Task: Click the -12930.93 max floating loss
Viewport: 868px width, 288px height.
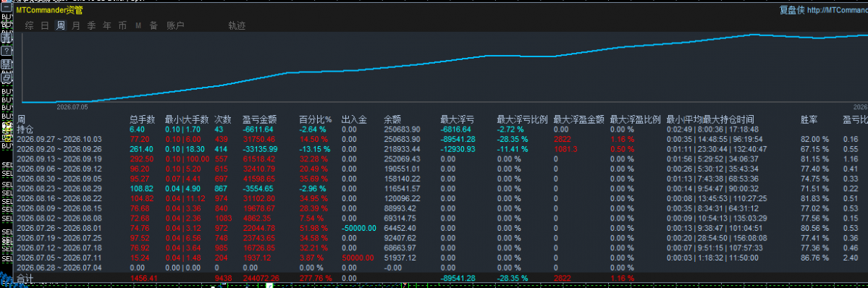Action: pos(458,150)
